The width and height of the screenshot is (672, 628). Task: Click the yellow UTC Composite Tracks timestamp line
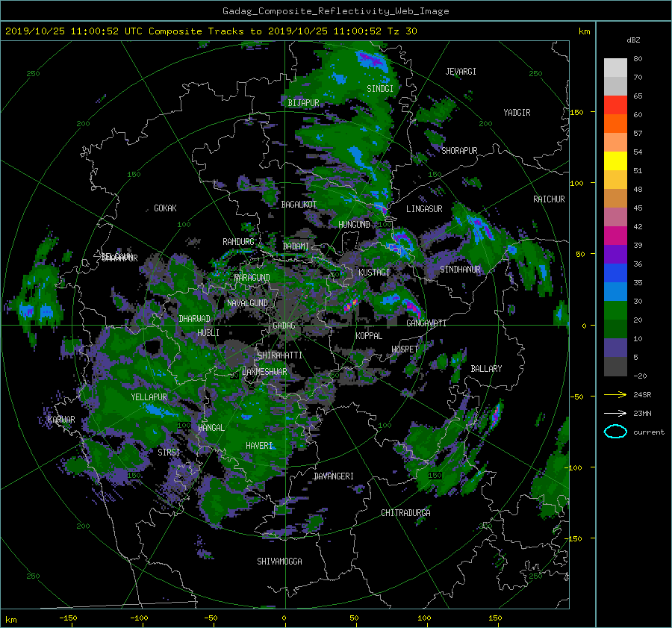tap(211, 31)
